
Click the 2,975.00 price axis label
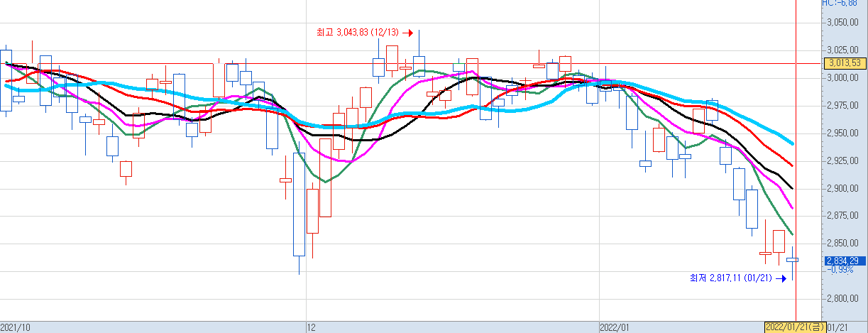click(x=843, y=105)
